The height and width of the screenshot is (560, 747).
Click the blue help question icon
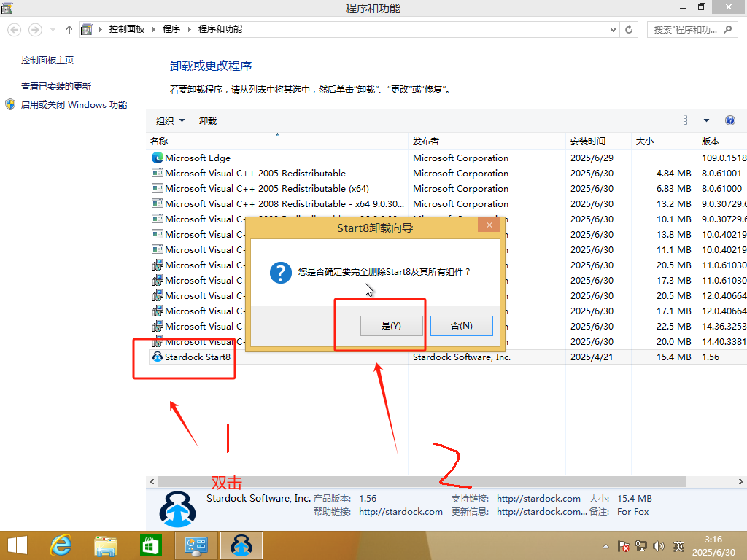pos(729,120)
